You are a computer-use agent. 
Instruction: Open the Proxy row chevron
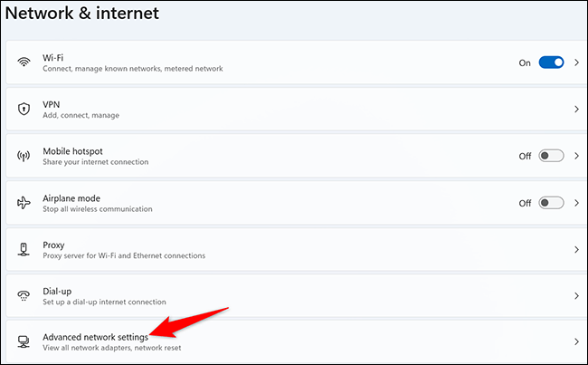click(x=576, y=249)
